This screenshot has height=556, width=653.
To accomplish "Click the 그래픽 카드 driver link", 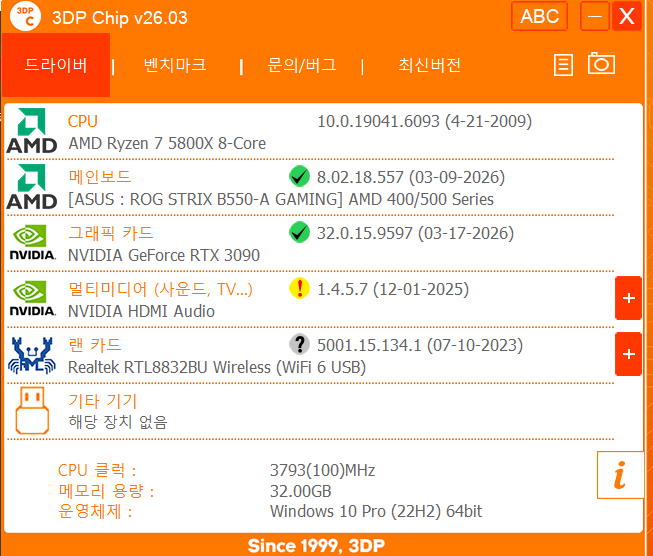I will (110, 232).
